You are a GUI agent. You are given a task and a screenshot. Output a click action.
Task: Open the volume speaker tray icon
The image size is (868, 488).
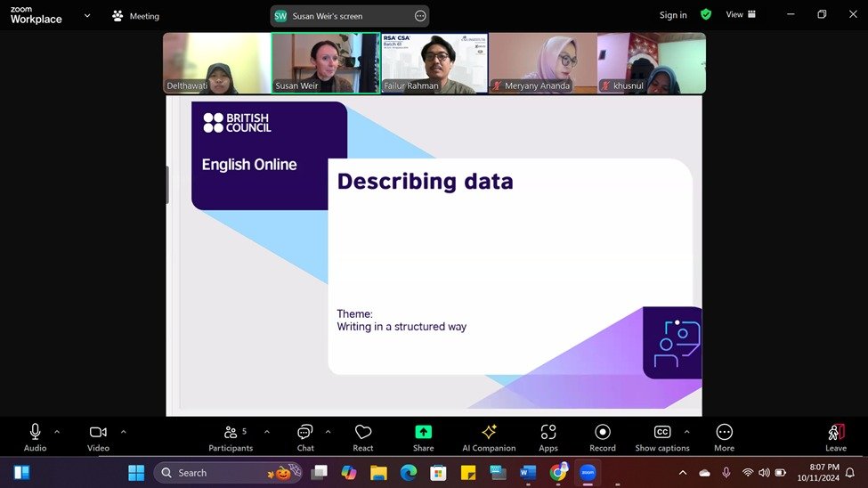click(x=764, y=473)
